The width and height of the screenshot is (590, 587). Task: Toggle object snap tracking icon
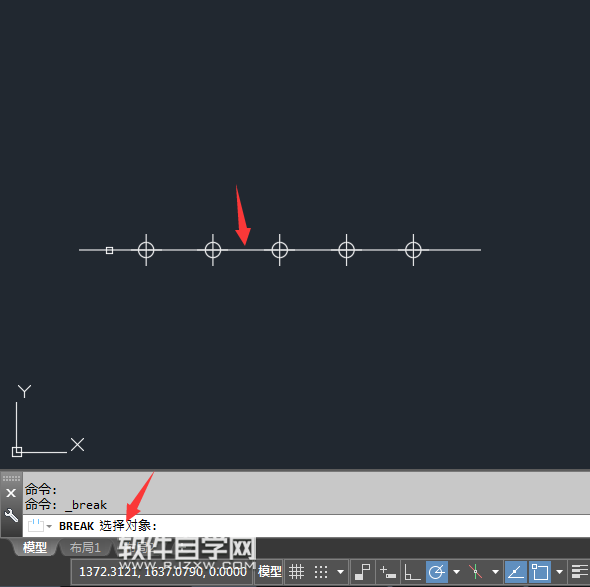(516, 572)
